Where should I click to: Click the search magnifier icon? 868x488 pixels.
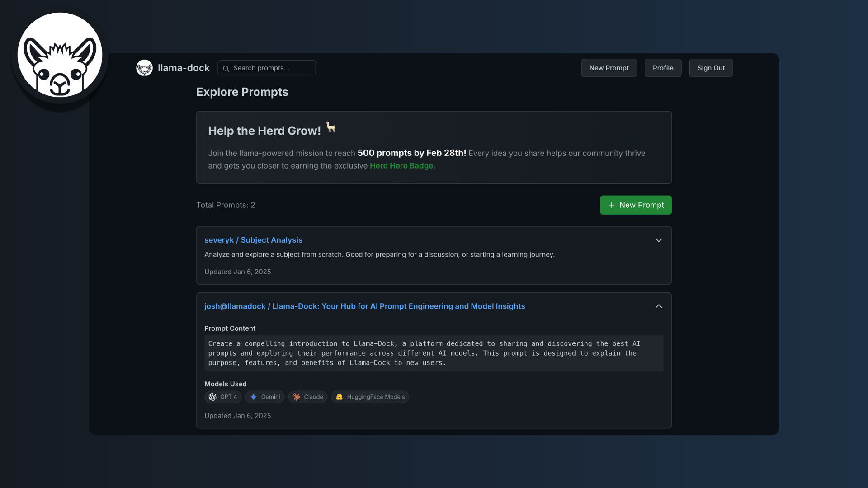point(226,68)
